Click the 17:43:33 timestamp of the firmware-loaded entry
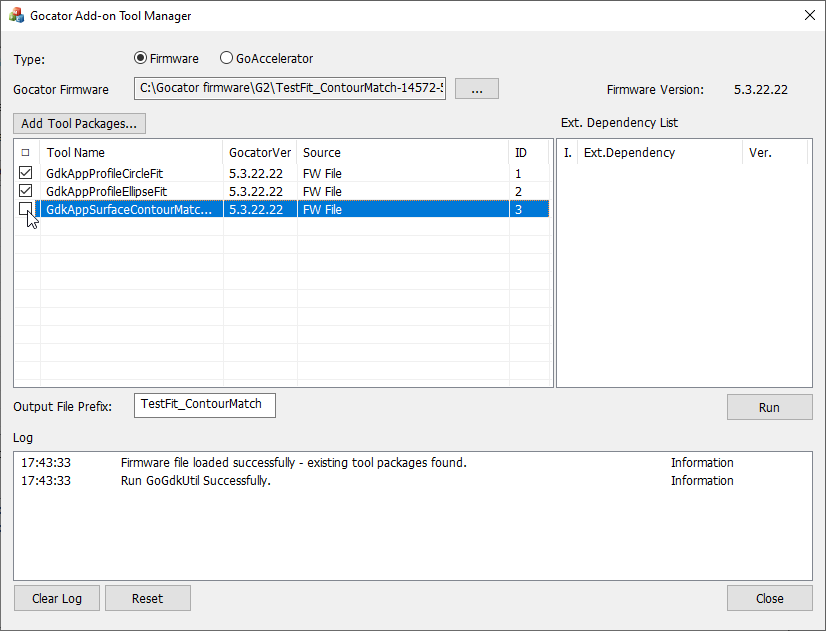Image resolution: width=826 pixels, height=631 pixels. point(46,462)
